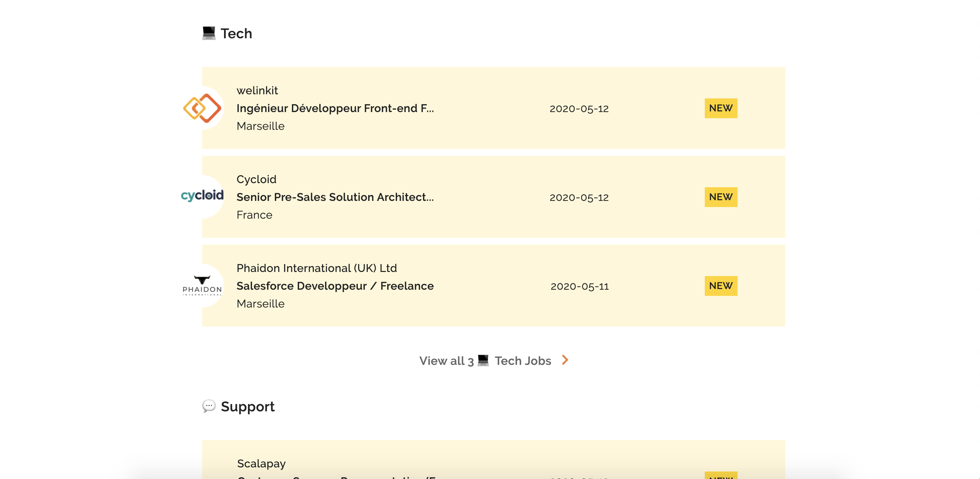Click the welinkit company logo
980x479 pixels.
coord(202,108)
